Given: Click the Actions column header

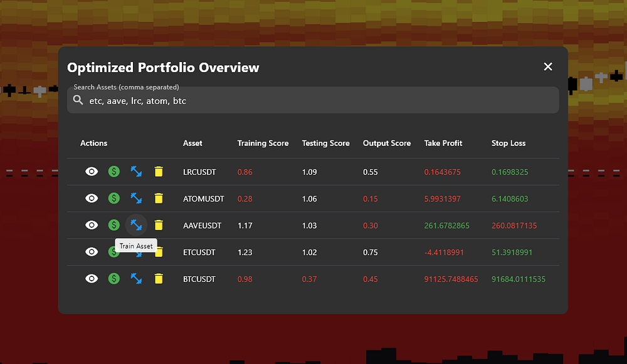Looking at the screenshot, I should (x=93, y=143).
